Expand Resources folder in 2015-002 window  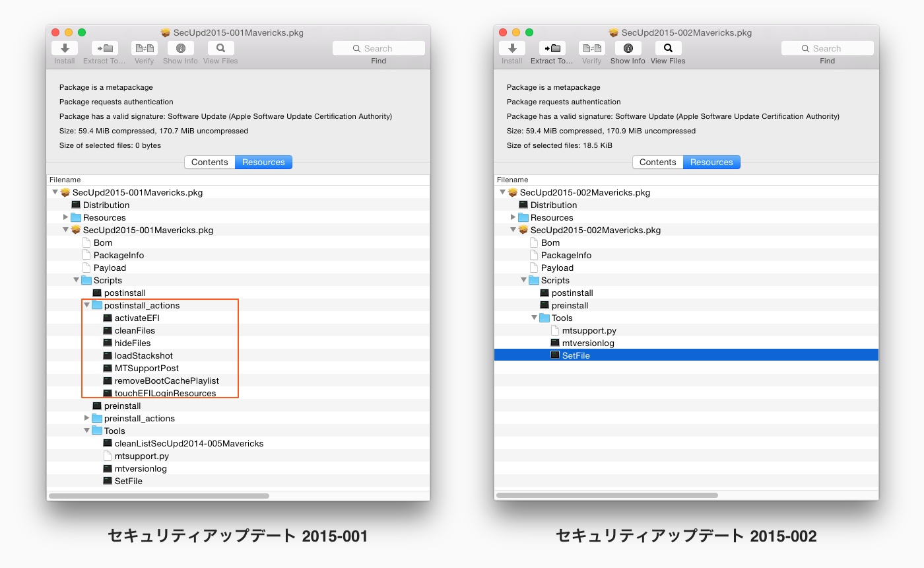pyautogui.click(x=513, y=217)
